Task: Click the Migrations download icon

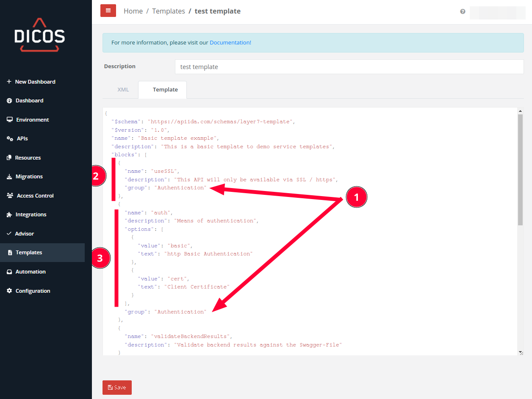Action: click(9, 177)
